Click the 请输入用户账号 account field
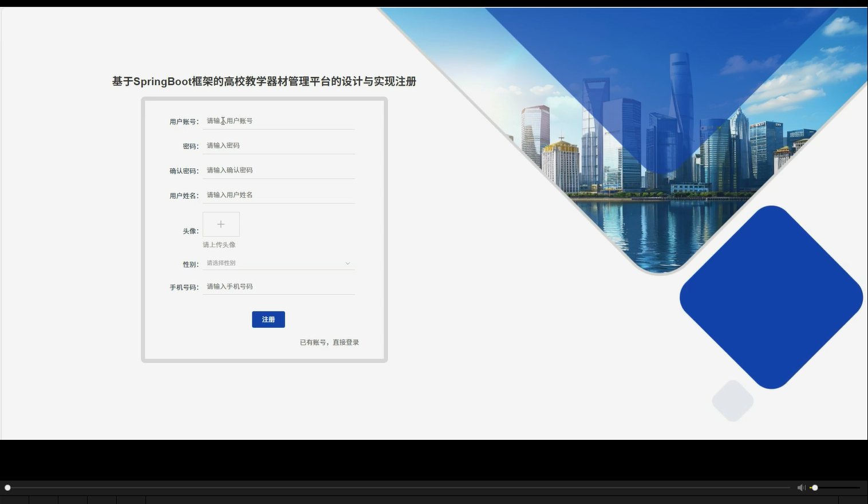 click(x=279, y=120)
